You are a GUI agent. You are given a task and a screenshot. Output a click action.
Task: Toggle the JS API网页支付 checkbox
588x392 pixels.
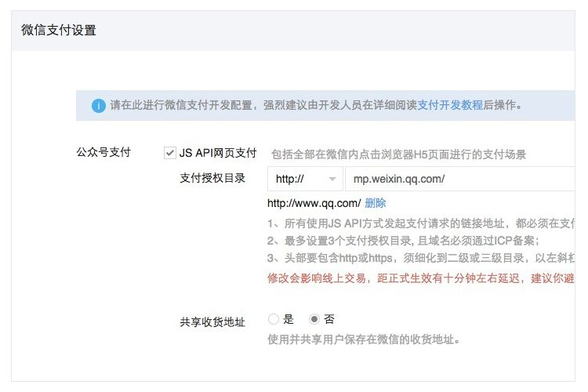tap(169, 153)
